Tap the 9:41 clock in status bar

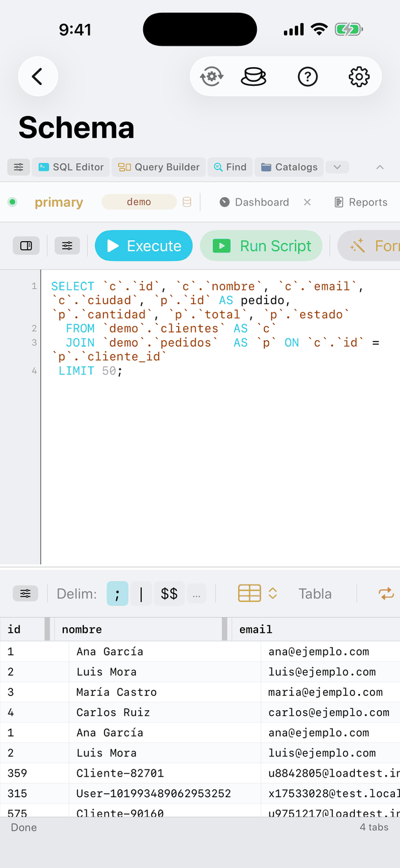(x=75, y=30)
